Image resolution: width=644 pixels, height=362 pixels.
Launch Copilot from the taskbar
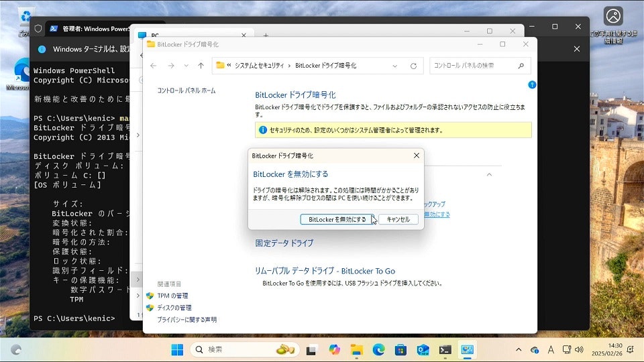pos(334,350)
